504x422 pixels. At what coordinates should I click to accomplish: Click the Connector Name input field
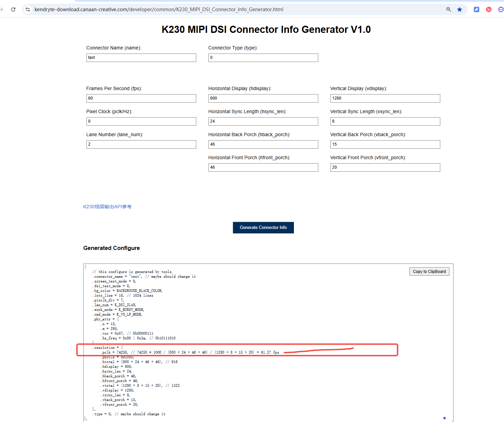141,58
